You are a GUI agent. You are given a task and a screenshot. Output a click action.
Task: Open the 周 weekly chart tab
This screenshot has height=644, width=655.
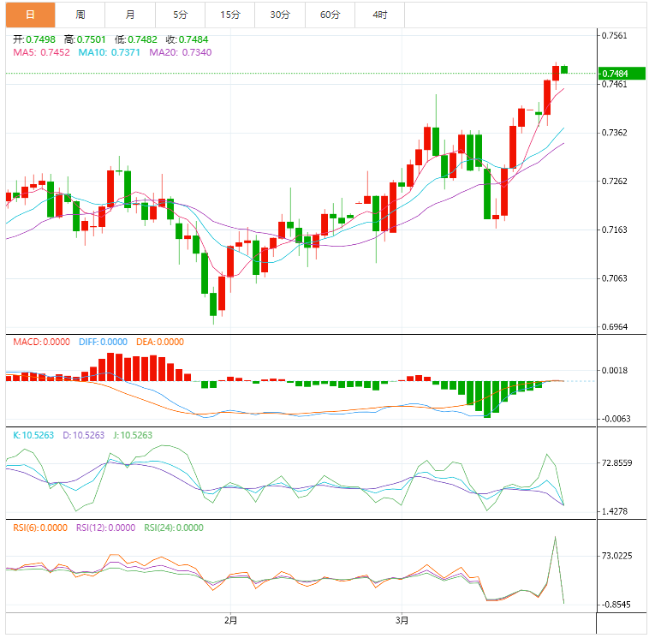[x=80, y=15]
